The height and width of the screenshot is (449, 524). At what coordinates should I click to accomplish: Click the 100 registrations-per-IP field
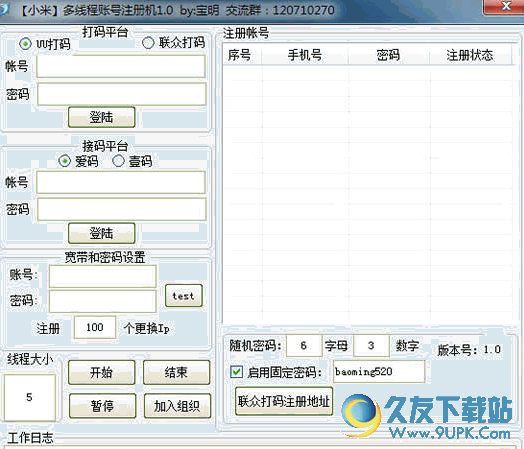(x=95, y=327)
